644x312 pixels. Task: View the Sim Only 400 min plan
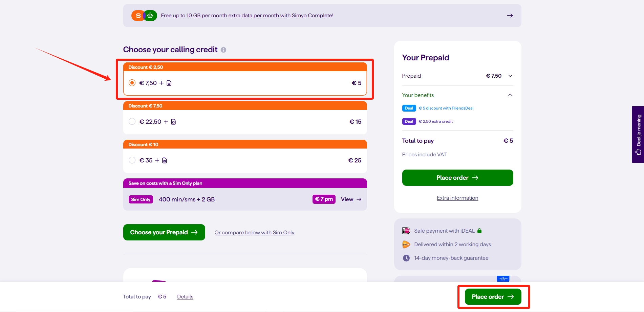(x=351, y=199)
